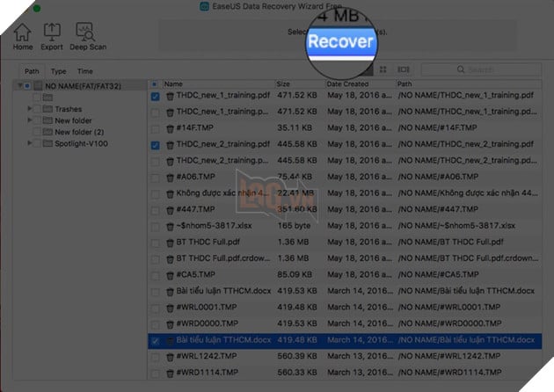Screen dimensions: 554x392
Task: Click trash icon of #WRD0000.TMP
Action: (x=170, y=324)
